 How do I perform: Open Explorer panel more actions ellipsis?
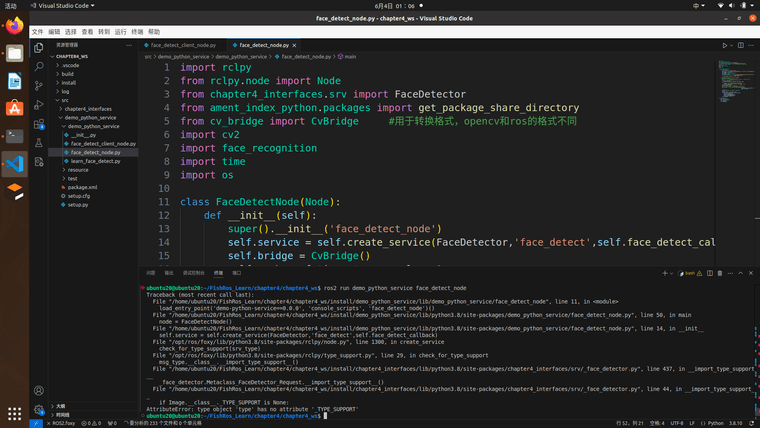129,45
